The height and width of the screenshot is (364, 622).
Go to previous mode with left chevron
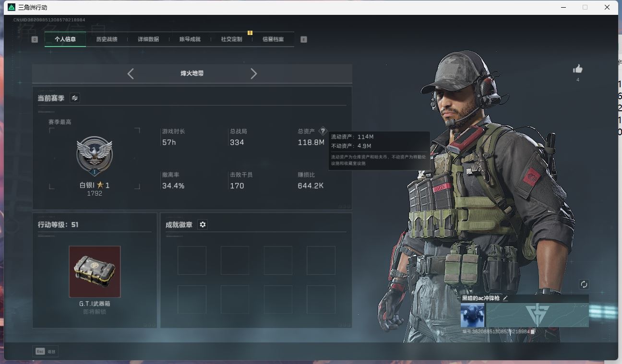pos(131,73)
